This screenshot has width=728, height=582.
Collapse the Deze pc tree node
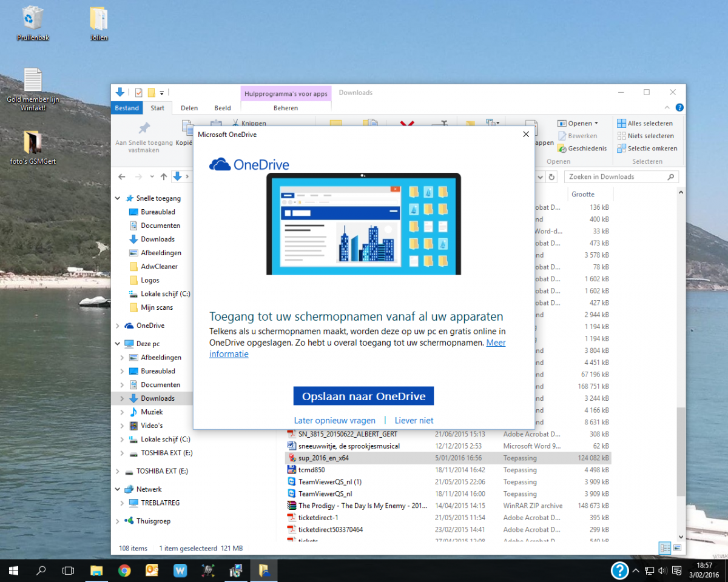pos(117,344)
